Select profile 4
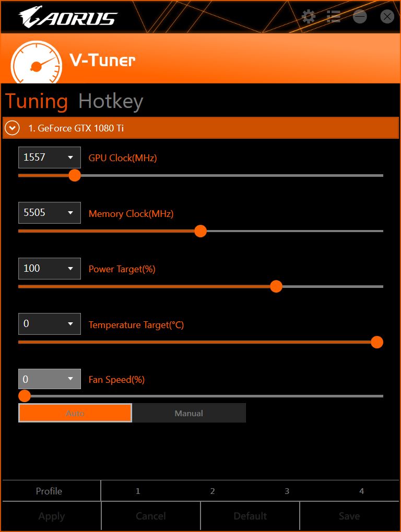The height and width of the screenshot is (532, 401). pos(362,491)
